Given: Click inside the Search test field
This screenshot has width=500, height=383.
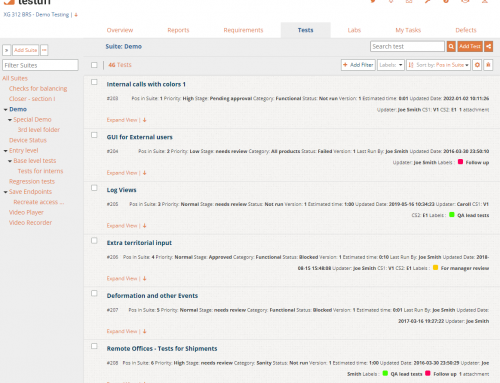Looking at the screenshot, I should pos(407,46).
